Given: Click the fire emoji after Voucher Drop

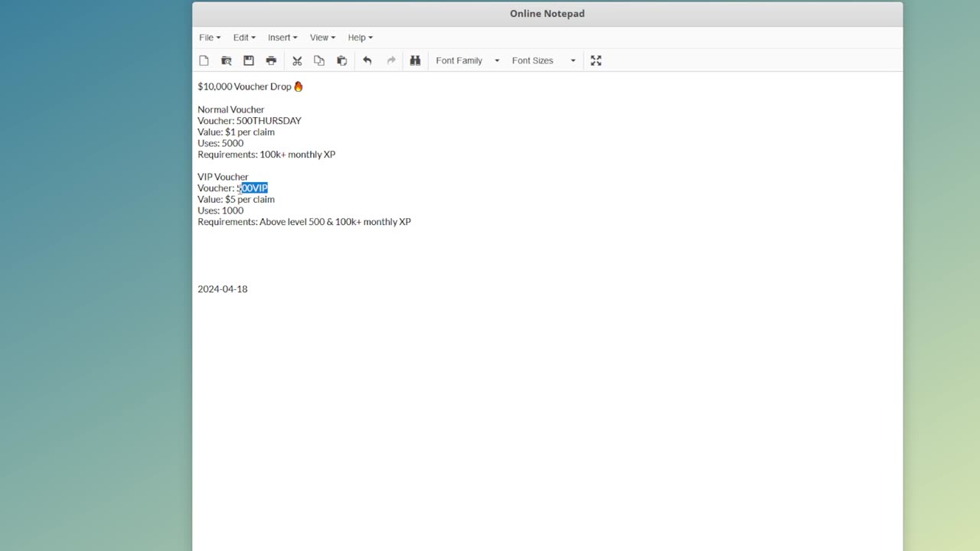Looking at the screenshot, I should click(x=299, y=86).
